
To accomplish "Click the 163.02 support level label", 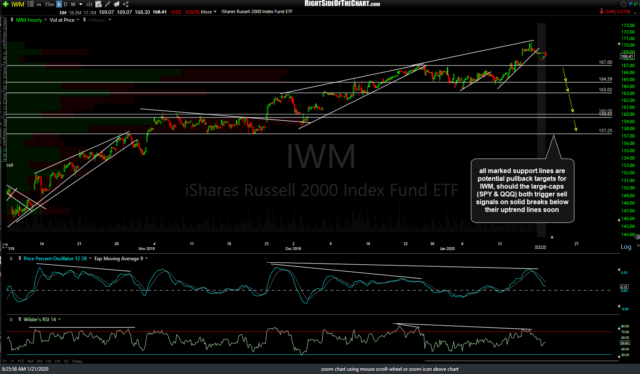I will (605, 89).
